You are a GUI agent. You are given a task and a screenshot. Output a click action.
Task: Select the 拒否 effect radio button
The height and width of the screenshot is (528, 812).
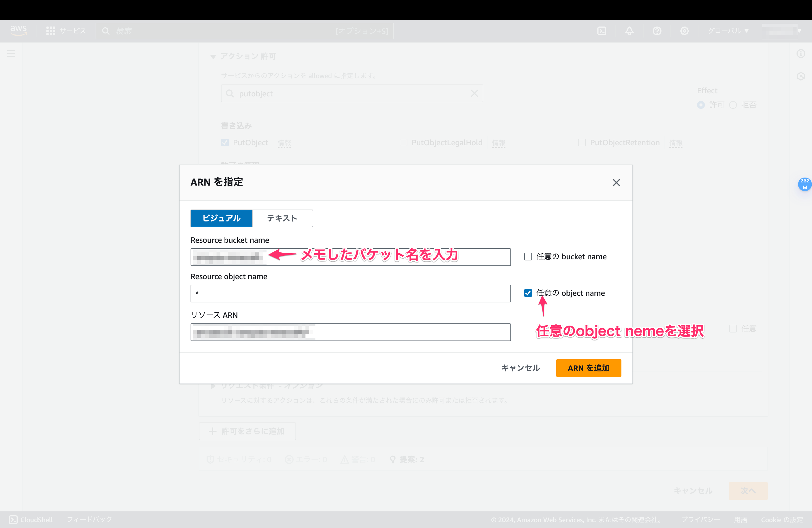(733, 105)
